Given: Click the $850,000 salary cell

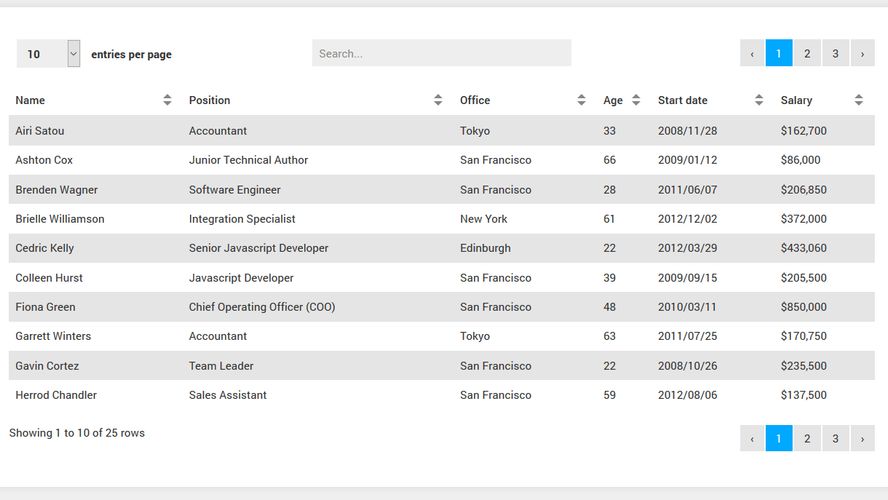Looking at the screenshot, I should tap(804, 307).
